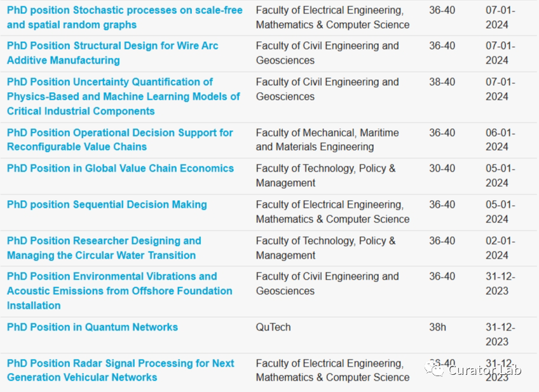
Task: Click the 02-01-2024 deadline date
Action: click(500, 248)
